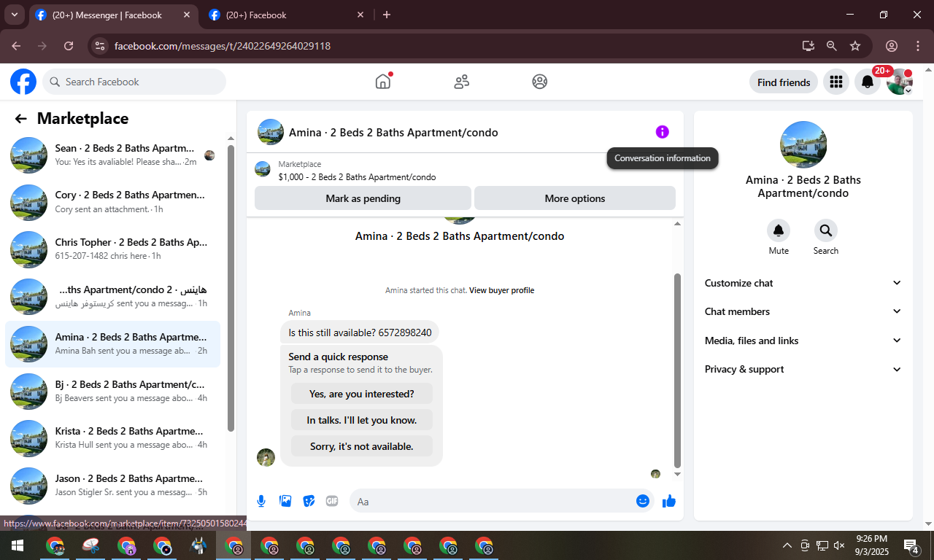Open the Bj conversation
Image resolution: width=934 pixels, height=560 pixels.
(x=113, y=392)
